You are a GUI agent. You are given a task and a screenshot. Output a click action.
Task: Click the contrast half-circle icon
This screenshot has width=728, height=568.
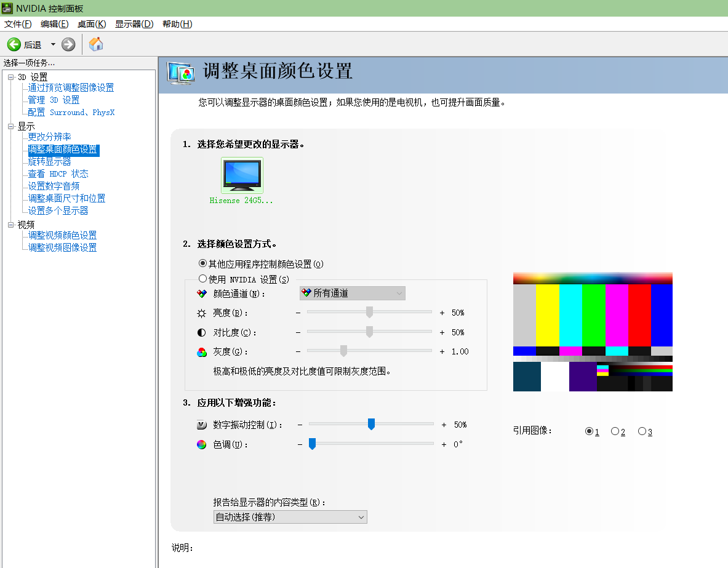pos(201,332)
